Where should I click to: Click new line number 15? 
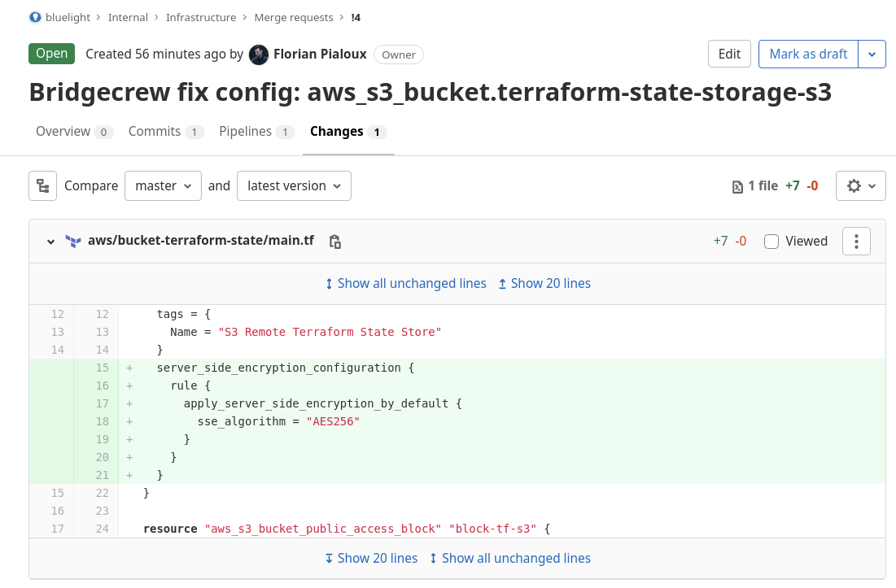[x=103, y=368]
